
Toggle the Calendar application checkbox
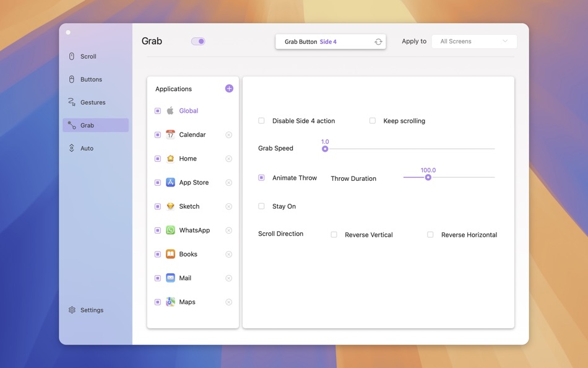click(158, 135)
